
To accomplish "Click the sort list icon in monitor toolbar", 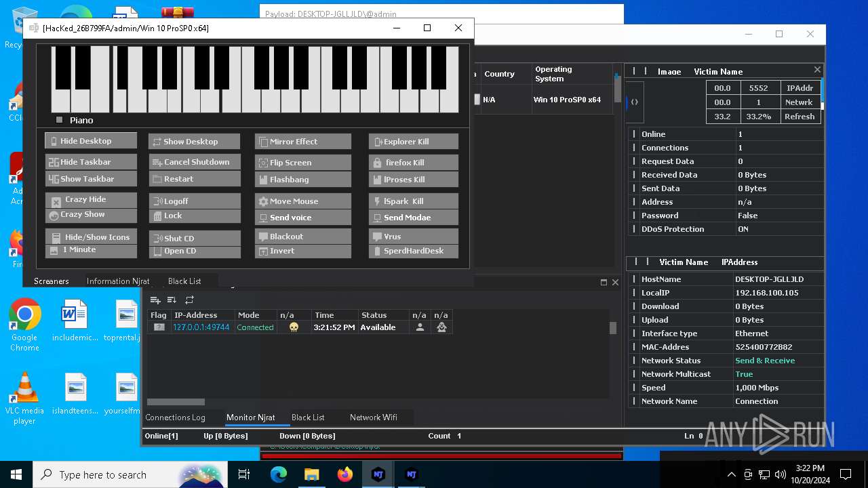I will coord(172,300).
